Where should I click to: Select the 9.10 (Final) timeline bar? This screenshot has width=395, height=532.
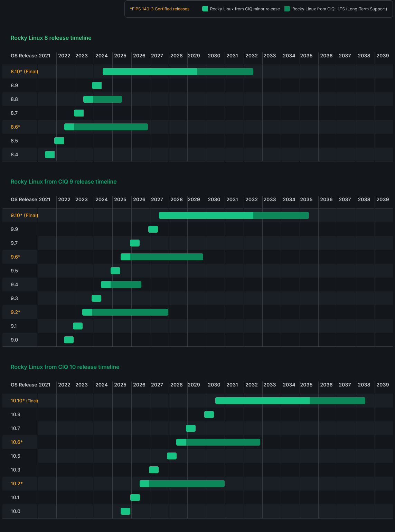(234, 215)
